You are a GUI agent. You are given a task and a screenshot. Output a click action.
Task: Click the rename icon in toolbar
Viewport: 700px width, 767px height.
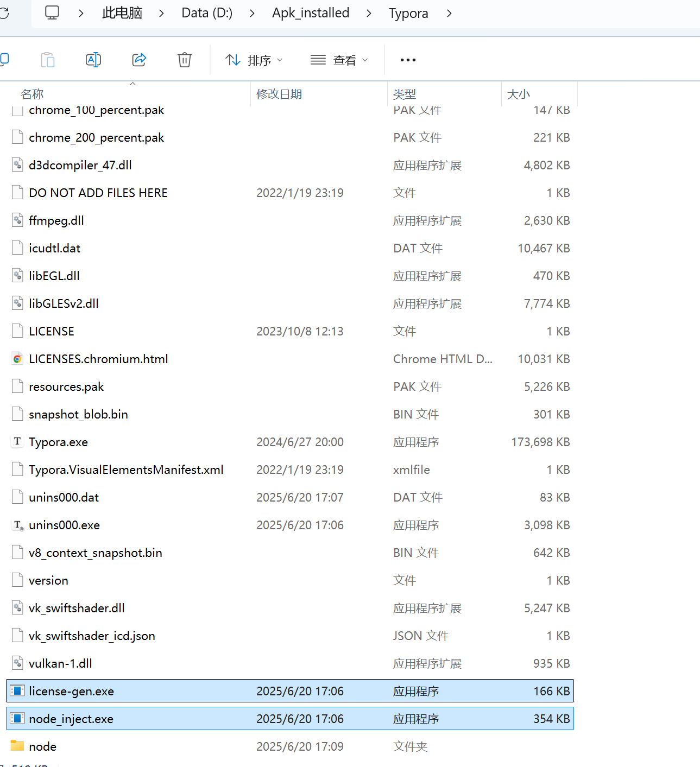click(93, 60)
